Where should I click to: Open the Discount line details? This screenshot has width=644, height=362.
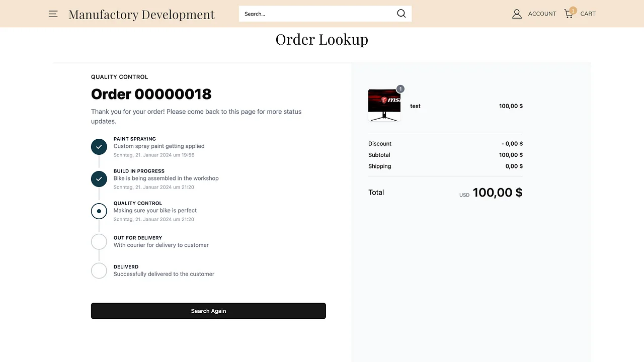pos(380,143)
